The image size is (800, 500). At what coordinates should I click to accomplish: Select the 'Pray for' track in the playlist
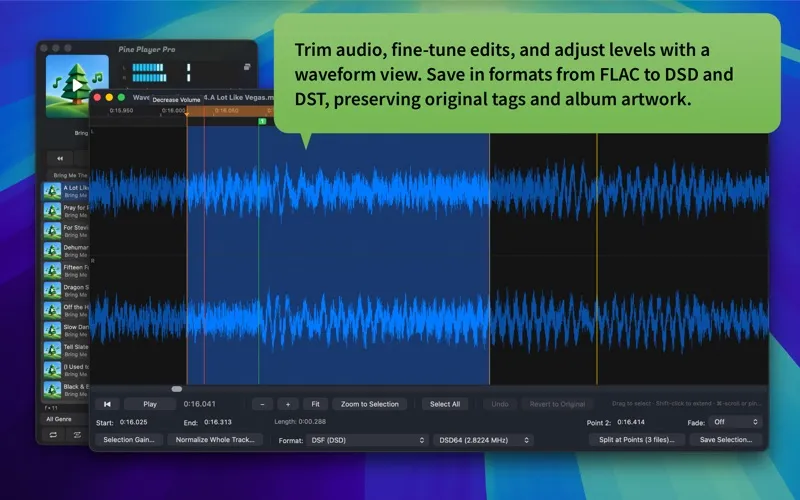tap(65, 211)
